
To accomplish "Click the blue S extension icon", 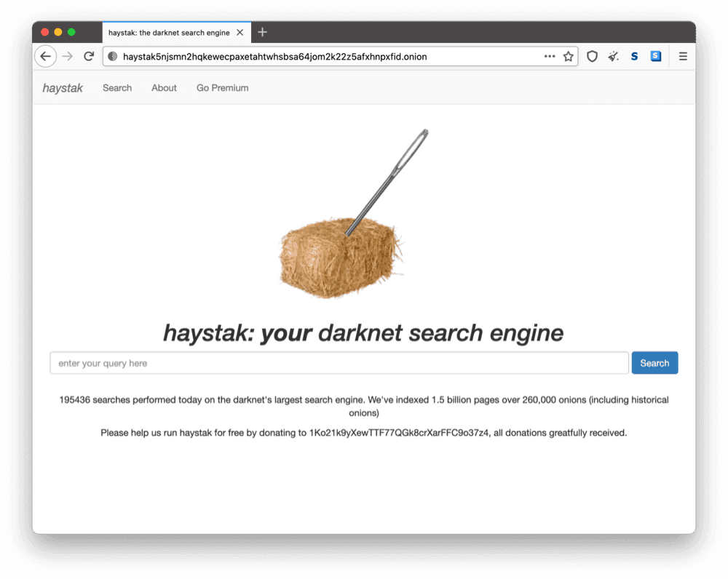I will click(x=634, y=56).
